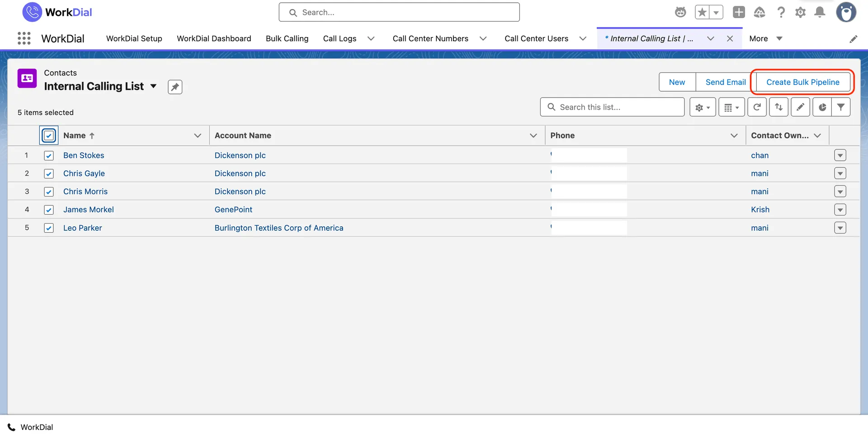Open List View Controls gear
The height and width of the screenshot is (439, 868).
pos(703,107)
